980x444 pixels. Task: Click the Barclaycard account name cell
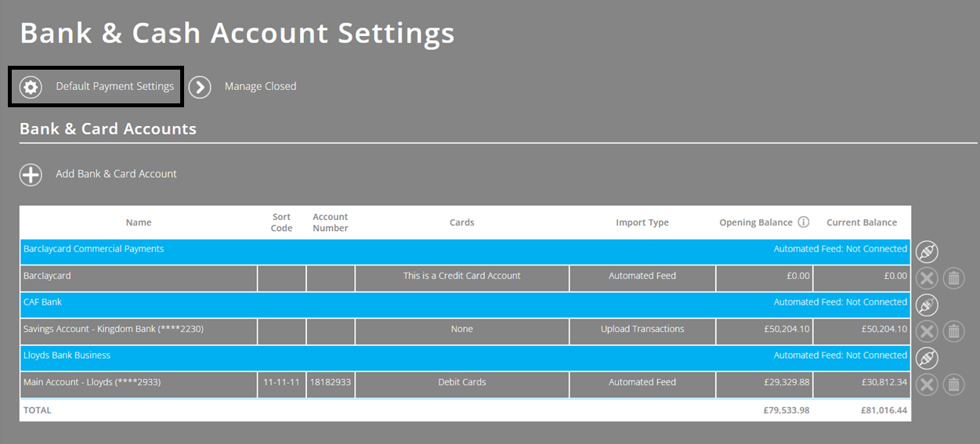[x=139, y=277]
